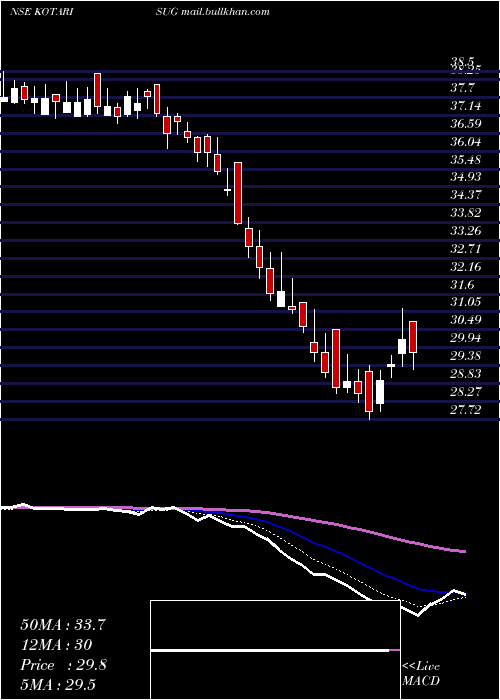This screenshot has height=700, width=500.
Task: Click the 29.94 price axis label
Action: (x=465, y=338)
